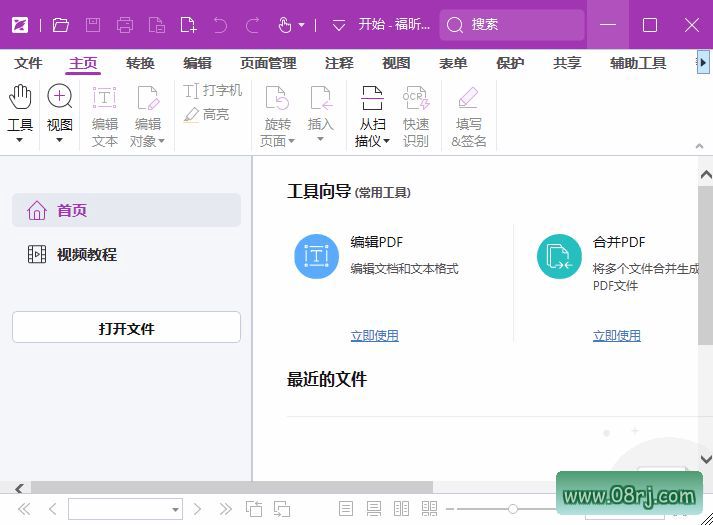Click the scan from scanner icon
The width and height of the screenshot is (713, 525).
pos(372,98)
